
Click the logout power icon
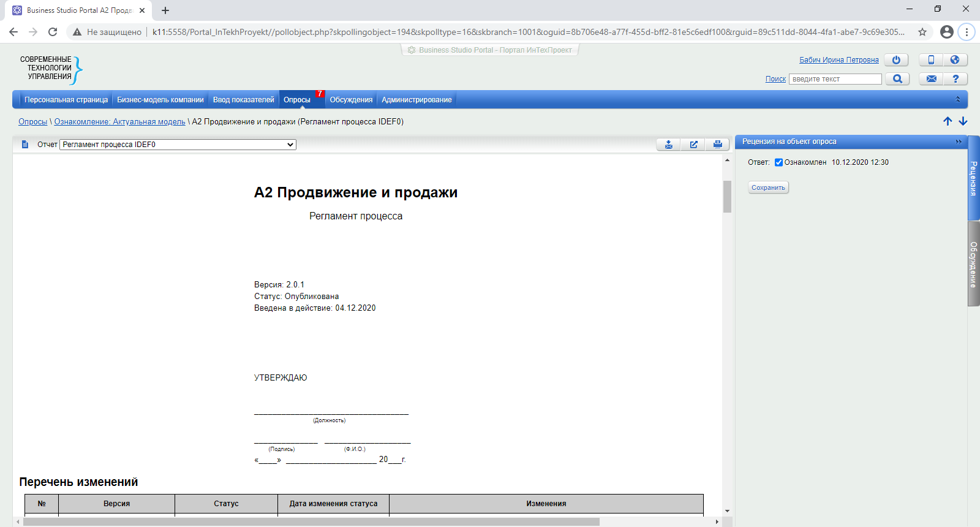(x=896, y=60)
